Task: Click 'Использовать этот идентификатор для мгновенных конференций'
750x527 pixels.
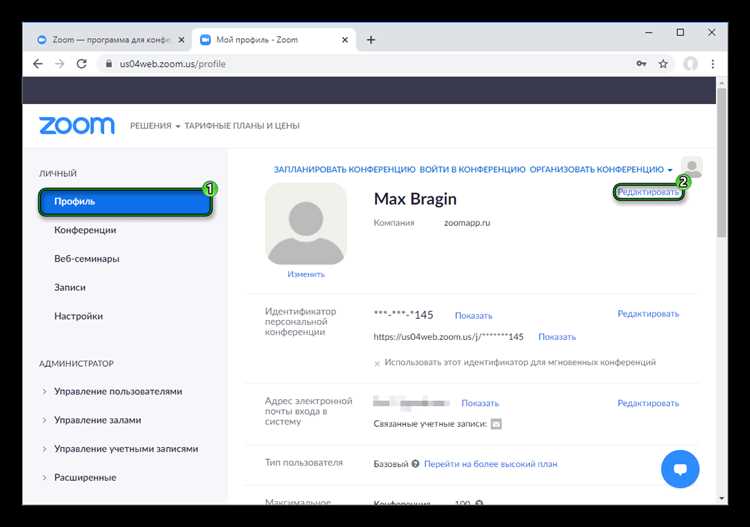Action: pos(520,362)
